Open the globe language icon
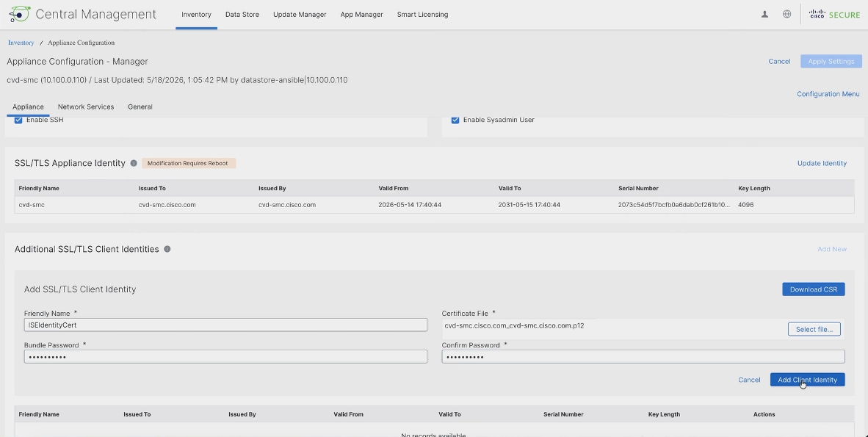 pyautogui.click(x=786, y=15)
